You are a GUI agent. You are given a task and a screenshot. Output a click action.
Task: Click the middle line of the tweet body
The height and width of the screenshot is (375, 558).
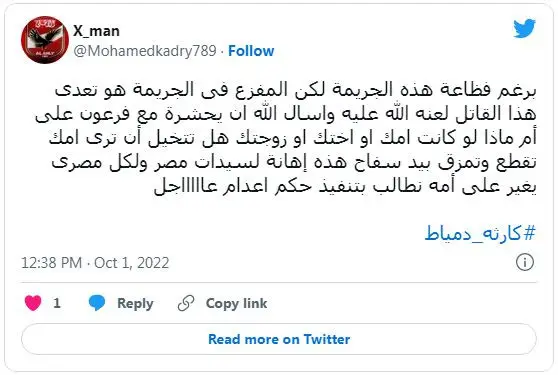click(x=293, y=138)
